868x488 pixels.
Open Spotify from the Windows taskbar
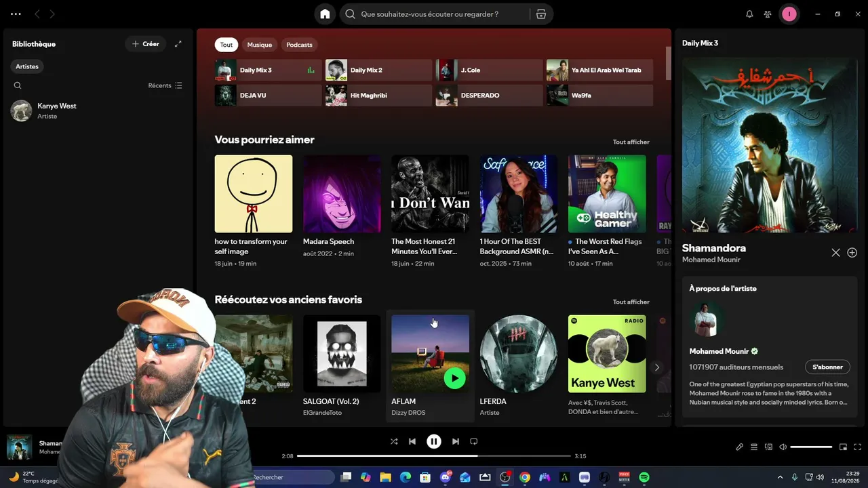coord(644,477)
